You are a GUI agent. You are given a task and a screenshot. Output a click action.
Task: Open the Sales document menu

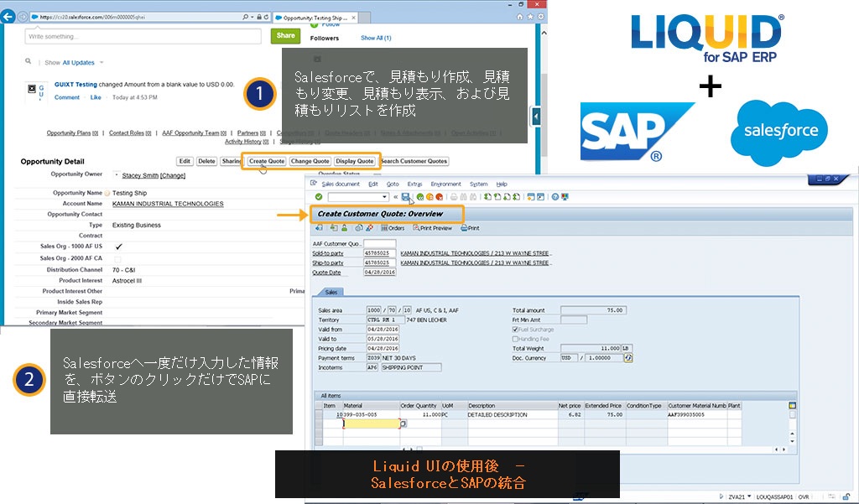tap(340, 184)
